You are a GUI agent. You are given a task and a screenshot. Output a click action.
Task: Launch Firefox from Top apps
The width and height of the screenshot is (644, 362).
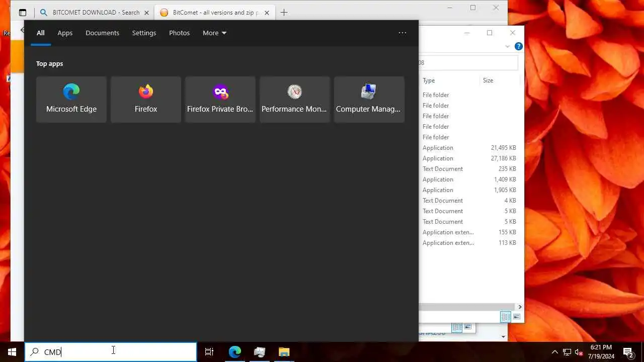click(146, 100)
